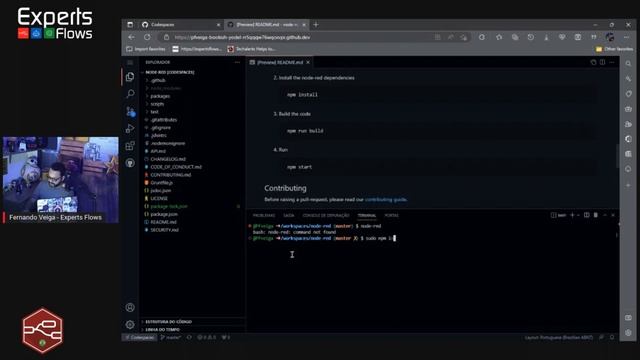Open the Explorer view in the activity bar
The height and width of the screenshot is (360, 640).
[130, 77]
